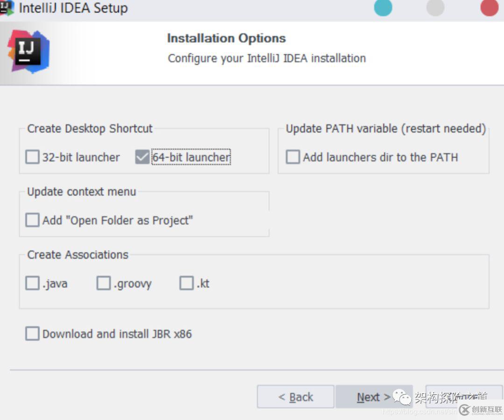Uncheck the 64-bit launcher option
The image size is (504, 420).
pyautogui.click(x=142, y=157)
